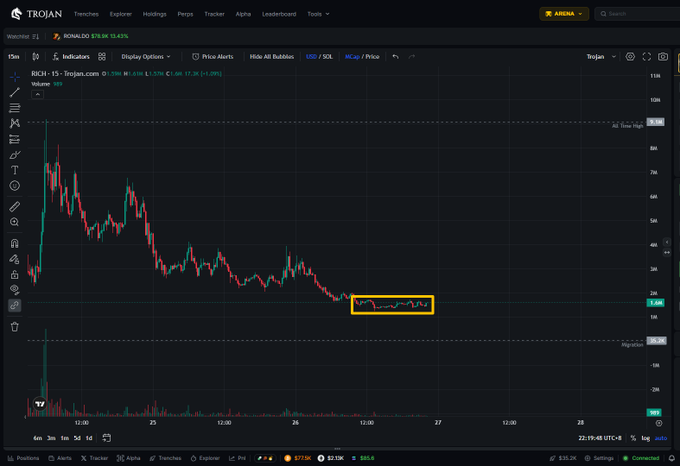Open the go-to-date calendar
The image size is (680, 466).
(107, 438)
